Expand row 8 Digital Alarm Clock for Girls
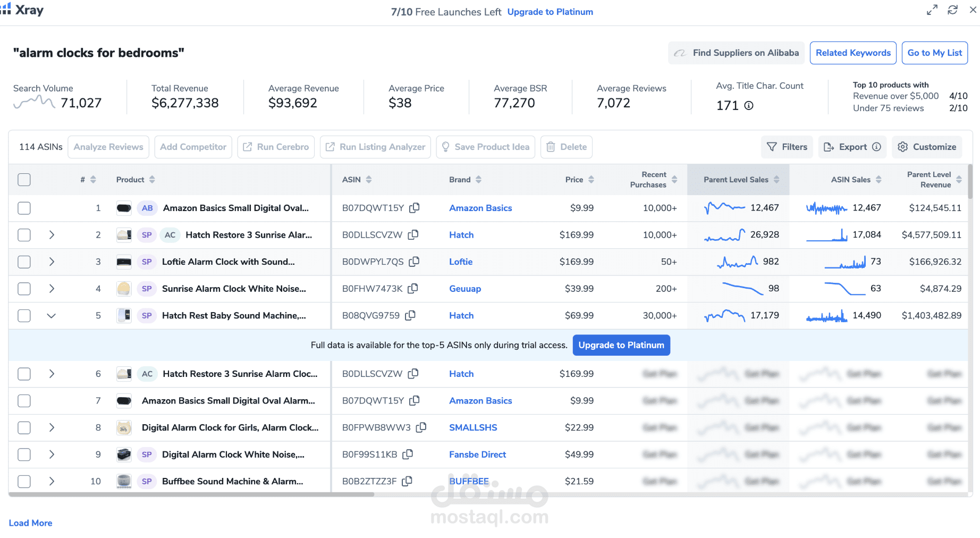The width and height of the screenshot is (980, 538). [52, 427]
